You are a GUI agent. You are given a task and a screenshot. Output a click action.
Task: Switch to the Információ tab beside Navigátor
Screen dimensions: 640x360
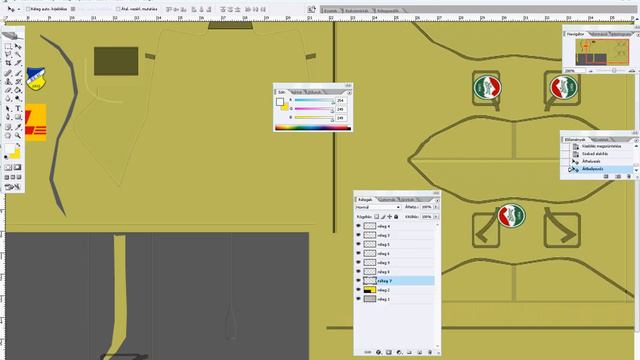pos(598,34)
